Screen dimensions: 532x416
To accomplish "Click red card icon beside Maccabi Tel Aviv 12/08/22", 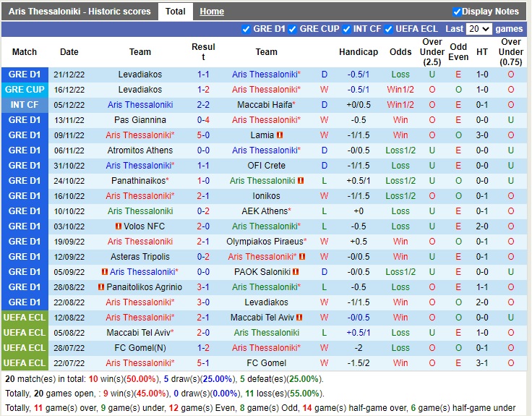I will click(299, 318).
